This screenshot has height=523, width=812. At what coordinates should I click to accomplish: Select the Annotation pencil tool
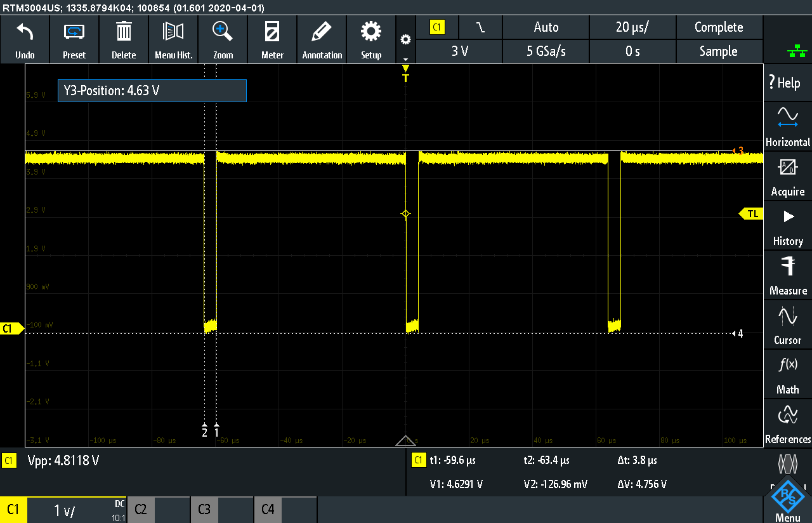(322, 40)
